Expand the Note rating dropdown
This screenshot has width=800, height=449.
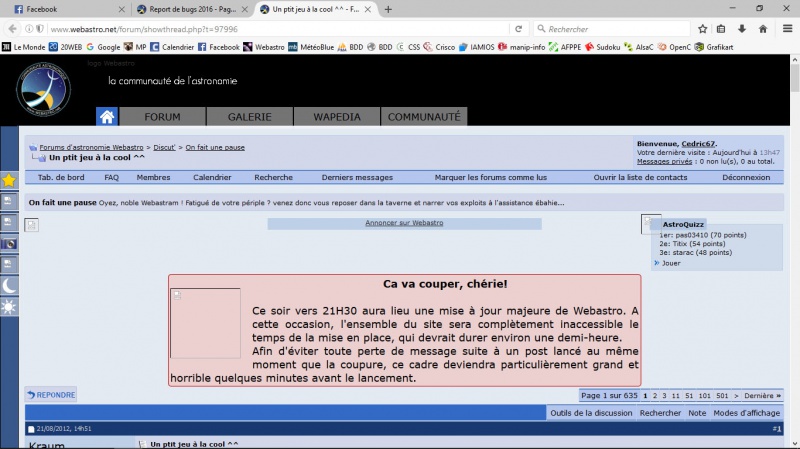point(697,413)
